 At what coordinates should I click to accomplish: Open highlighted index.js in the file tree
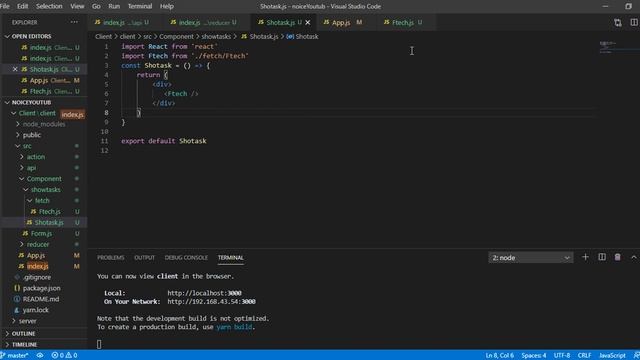tap(38, 266)
